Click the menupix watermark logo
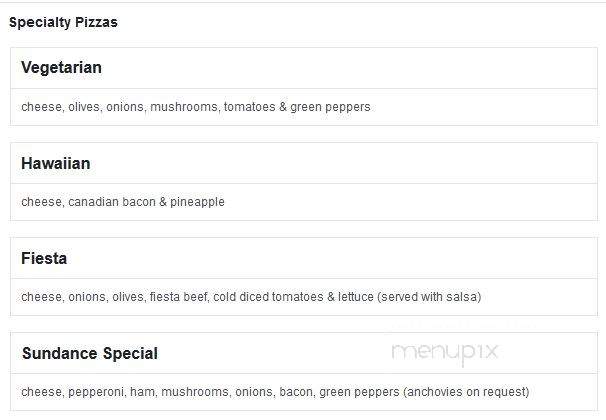 click(445, 352)
